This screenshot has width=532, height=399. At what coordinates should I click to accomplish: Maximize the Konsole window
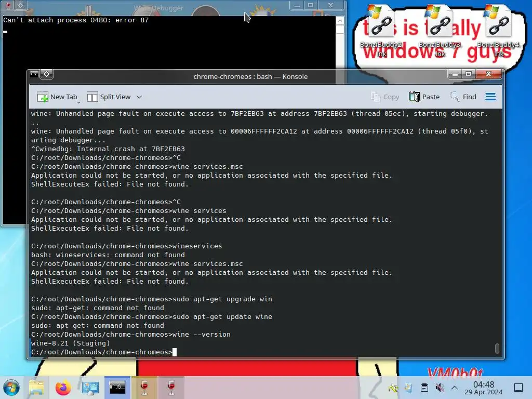point(469,74)
